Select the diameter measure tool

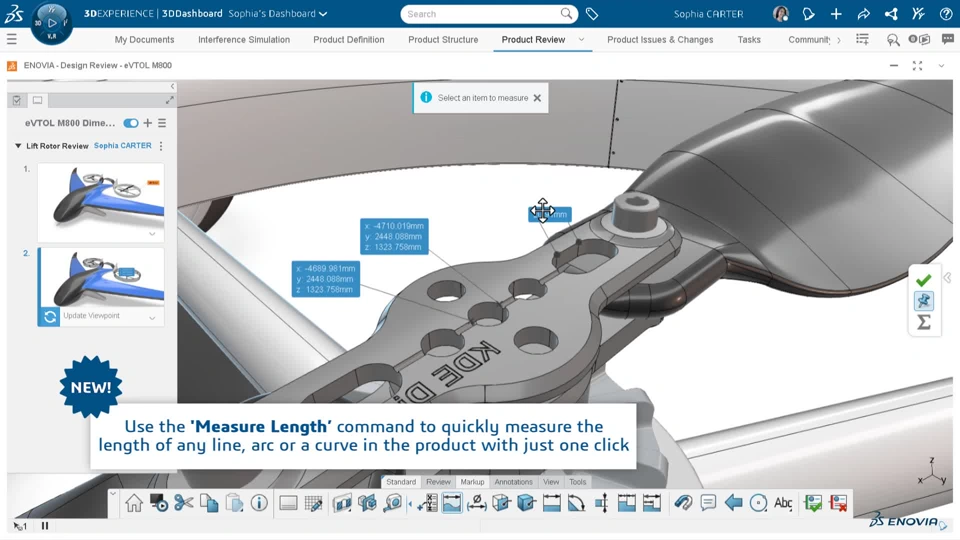(x=476, y=503)
